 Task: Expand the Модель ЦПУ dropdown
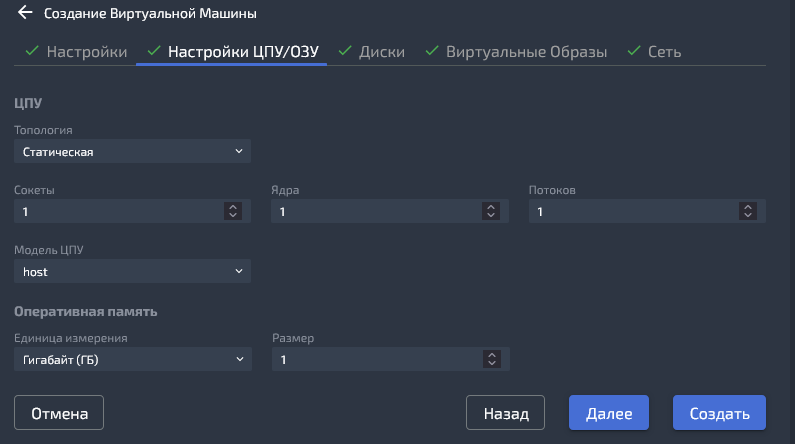click(132, 271)
